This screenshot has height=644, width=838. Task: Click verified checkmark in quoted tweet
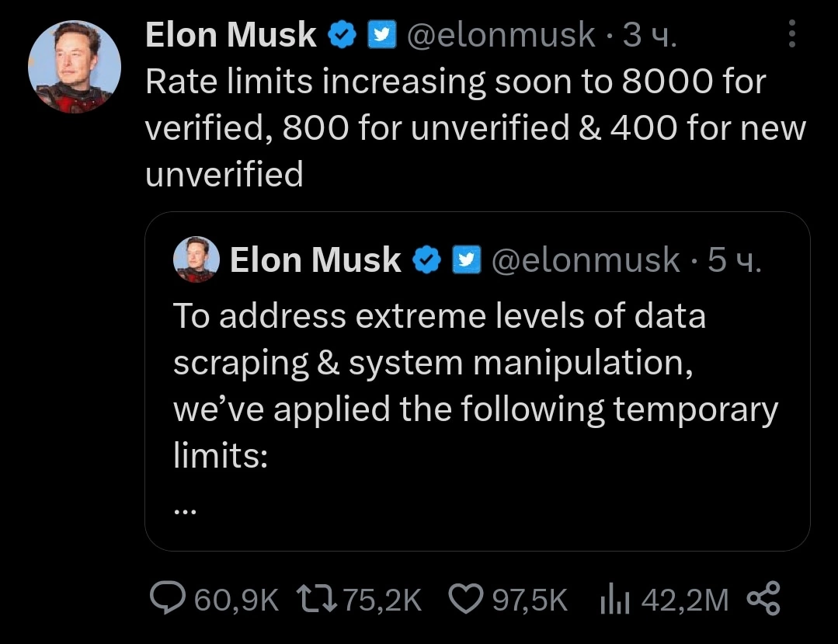coord(427,261)
